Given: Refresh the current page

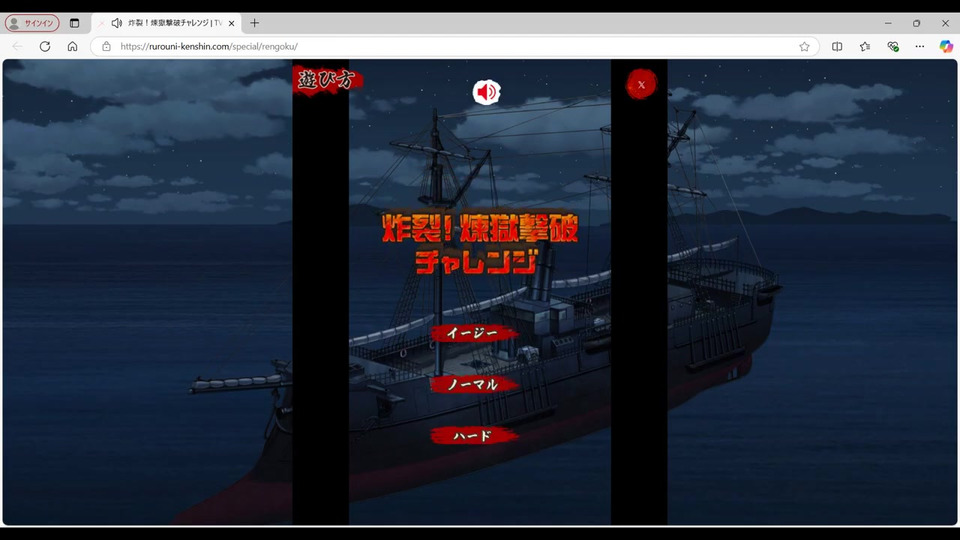Looking at the screenshot, I should click(x=45, y=47).
